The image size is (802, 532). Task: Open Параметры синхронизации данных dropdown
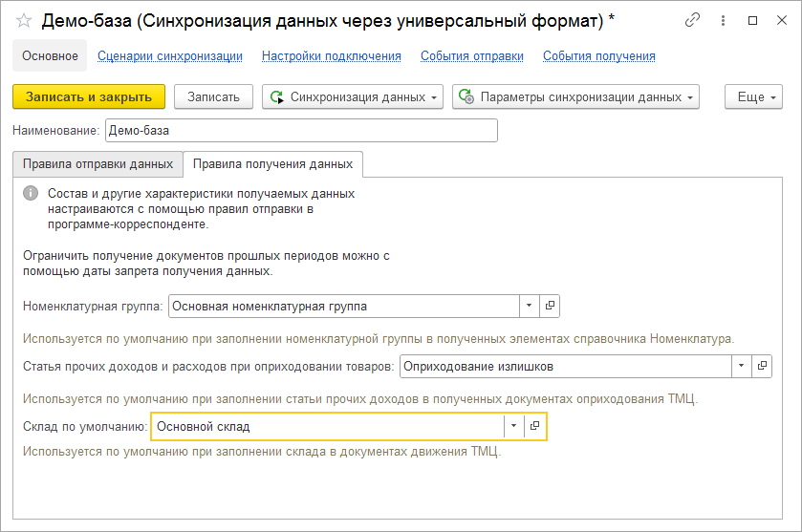(575, 96)
